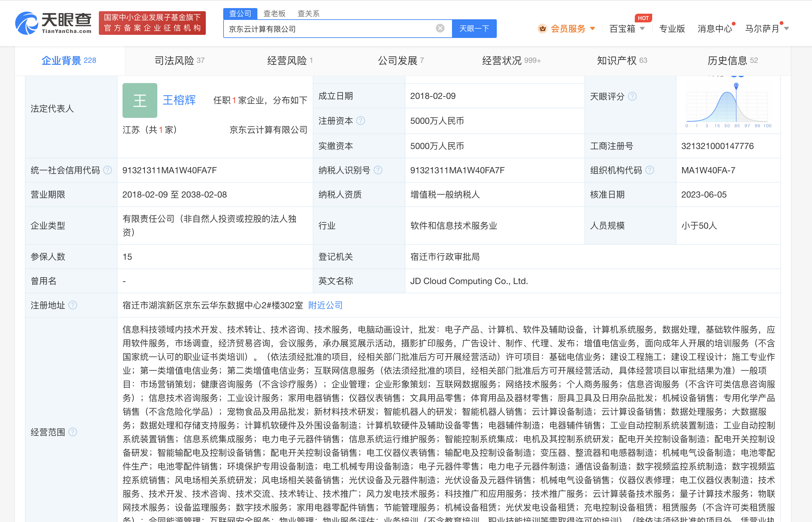Open help icon next to 纳税人识别号
The width and height of the screenshot is (812, 522).
pyautogui.click(x=378, y=170)
